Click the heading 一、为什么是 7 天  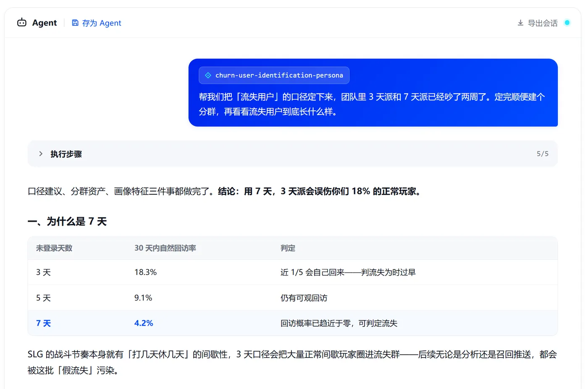pos(67,222)
